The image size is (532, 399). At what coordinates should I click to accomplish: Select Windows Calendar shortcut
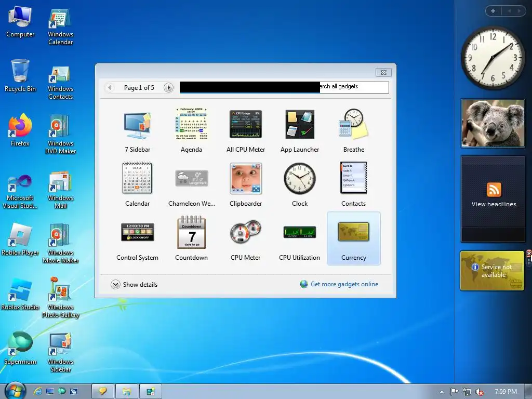pos(60,26)
